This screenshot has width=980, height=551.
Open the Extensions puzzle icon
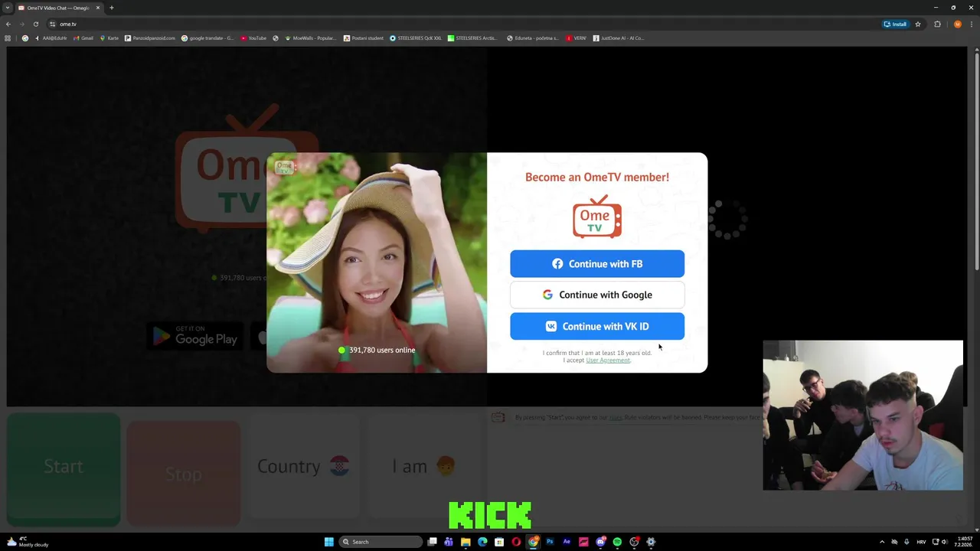click(937, 24)
